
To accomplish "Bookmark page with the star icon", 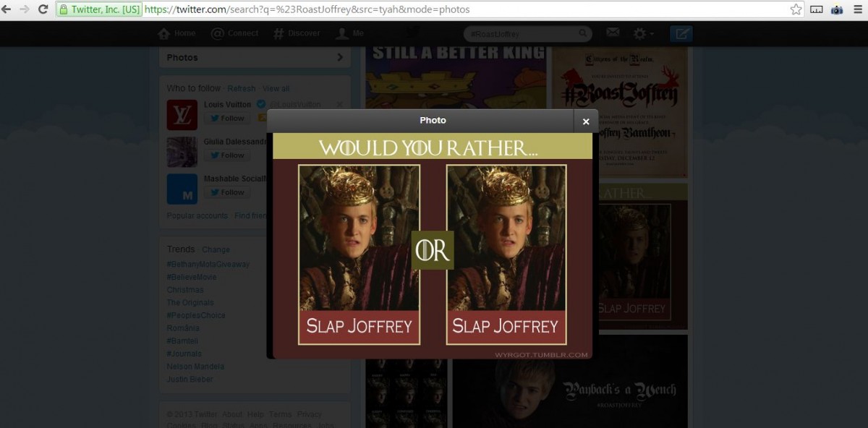I will [796, 9].
